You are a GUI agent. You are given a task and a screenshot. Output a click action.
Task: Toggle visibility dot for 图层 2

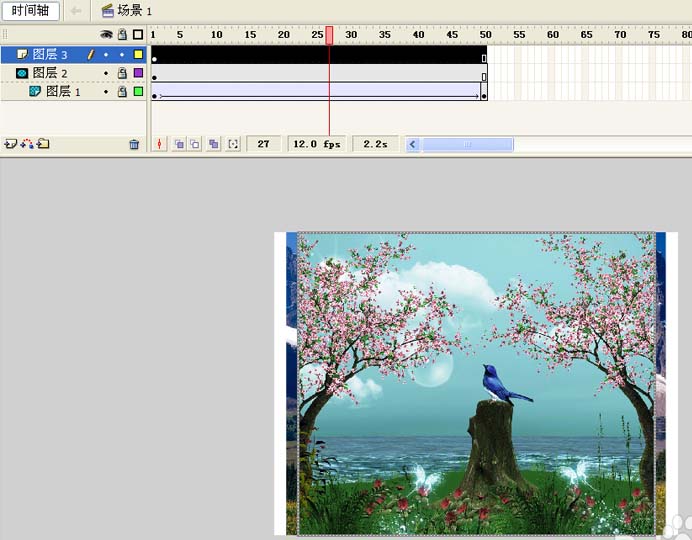(106, 73)
